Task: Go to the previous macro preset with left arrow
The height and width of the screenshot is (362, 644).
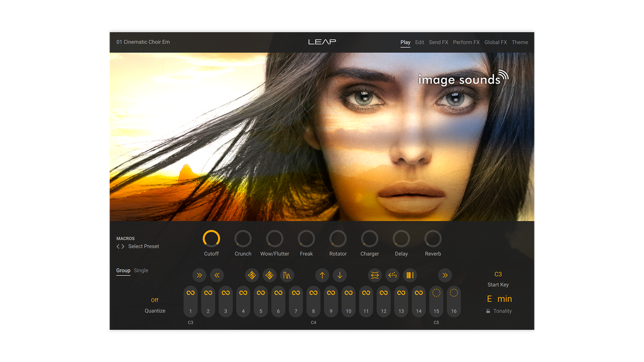Action: coord(119,247)
